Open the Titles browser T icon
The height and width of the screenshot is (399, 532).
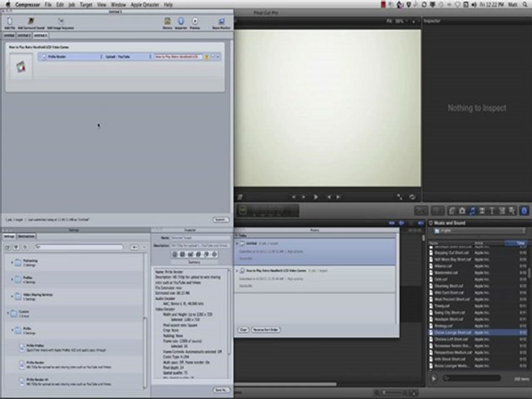pos(492,211)
